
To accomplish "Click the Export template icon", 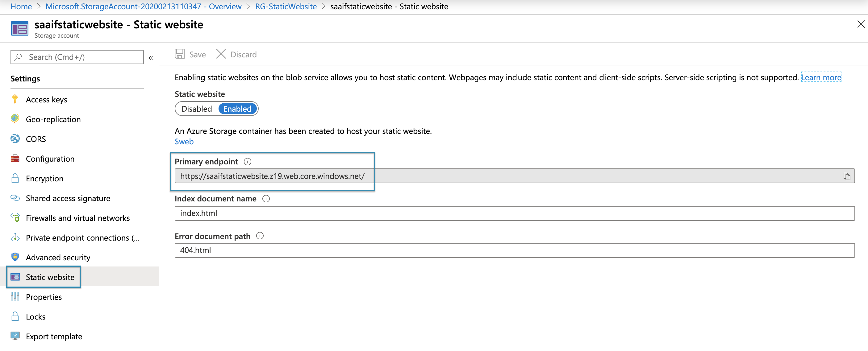I will [x=15, y=336].
